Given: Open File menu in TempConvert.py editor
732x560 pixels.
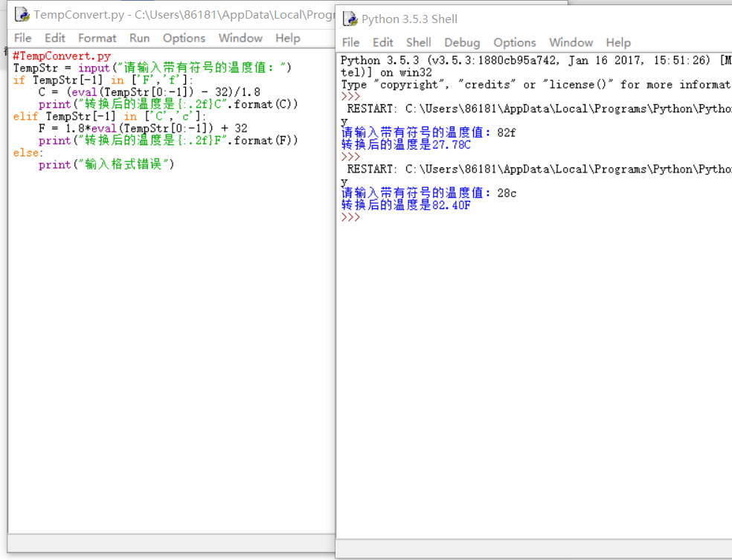Looking at the screenshot, I should (x=22, y=38).
